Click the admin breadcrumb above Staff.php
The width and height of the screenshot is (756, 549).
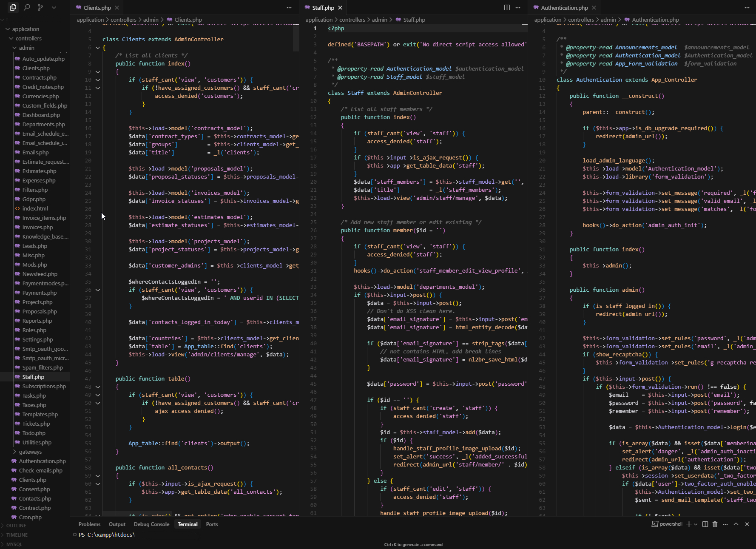[x=380, y=20]
